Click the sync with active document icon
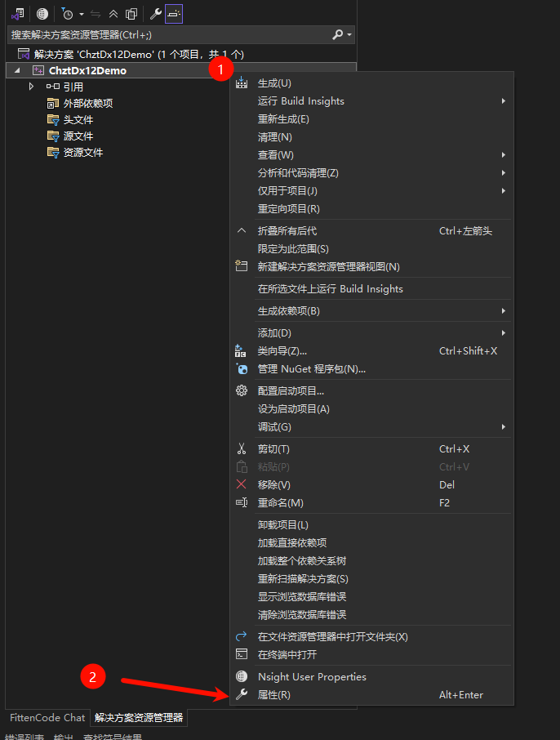The height and width of the screenshot is (740, 560). point(96,14)
